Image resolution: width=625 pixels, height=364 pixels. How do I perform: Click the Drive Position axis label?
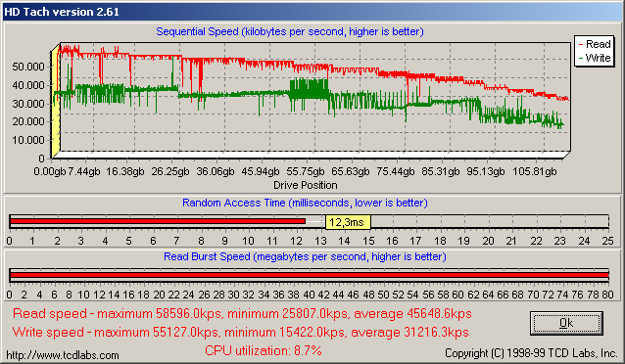tap(306, 185)
